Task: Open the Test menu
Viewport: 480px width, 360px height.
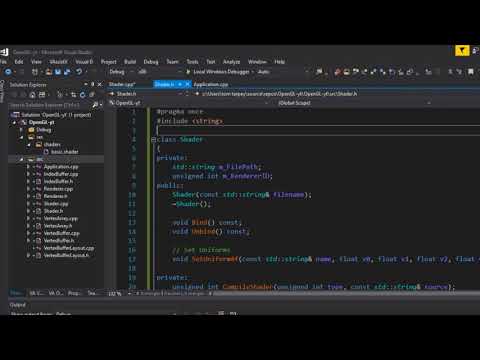Action: [211, 62]
